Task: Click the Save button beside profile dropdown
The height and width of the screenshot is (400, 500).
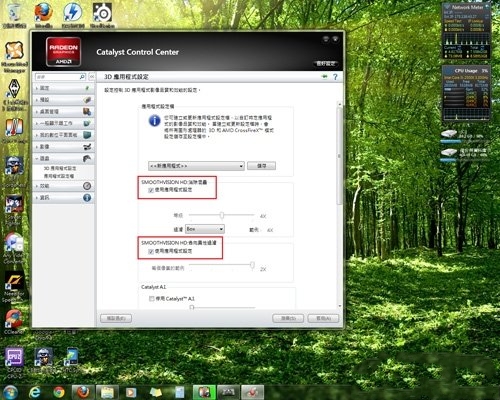Action: point(261,166)
